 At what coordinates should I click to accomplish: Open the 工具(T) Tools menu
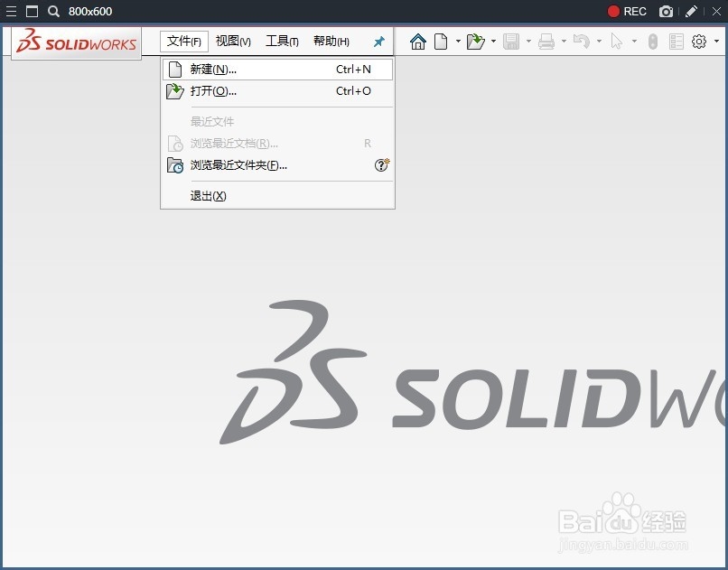282,42
